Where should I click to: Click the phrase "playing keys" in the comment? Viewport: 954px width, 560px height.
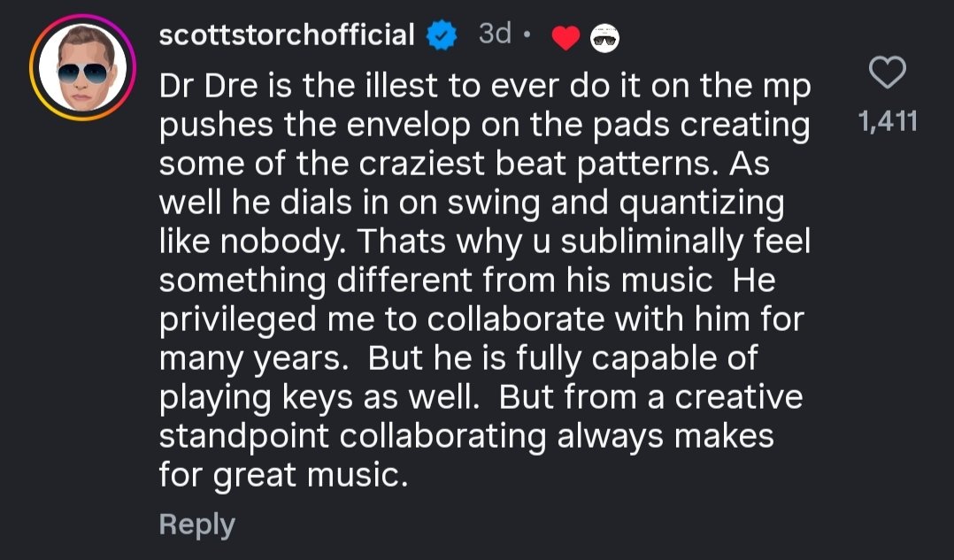[253, 399]
